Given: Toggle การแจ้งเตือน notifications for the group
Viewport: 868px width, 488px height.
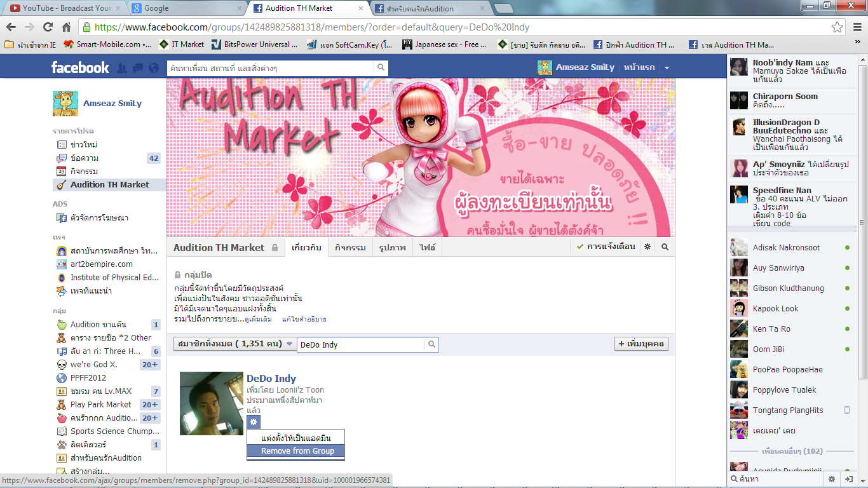Looking at the screenshot, I should click(x=606, y=247).
